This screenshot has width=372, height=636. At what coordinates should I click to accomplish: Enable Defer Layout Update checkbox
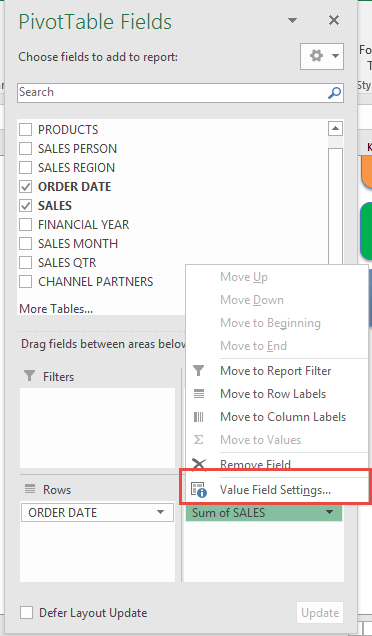[26, 612]
